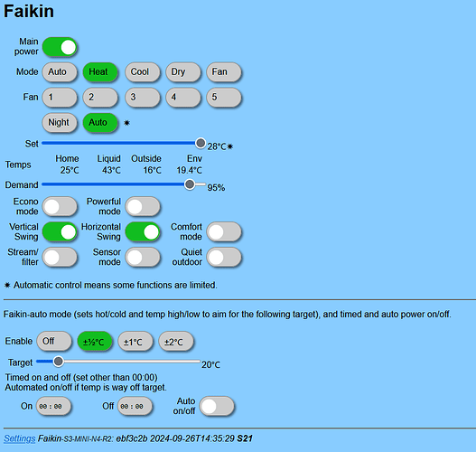
Task: Enable Streamer/filter switch
Action: pos(60,257)
